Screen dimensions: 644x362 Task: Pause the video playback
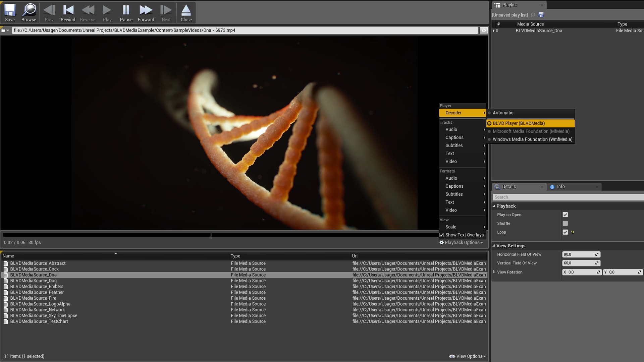coord(126,13)
